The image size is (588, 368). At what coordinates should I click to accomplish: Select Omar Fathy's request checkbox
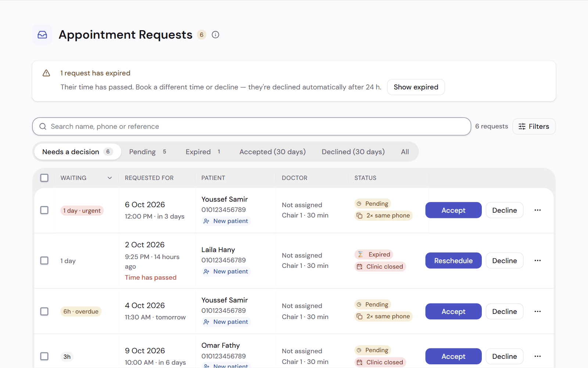[x=44, y=356]
